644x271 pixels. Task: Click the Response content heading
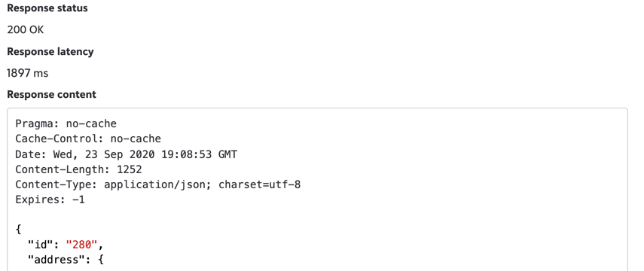pos(52,94)
